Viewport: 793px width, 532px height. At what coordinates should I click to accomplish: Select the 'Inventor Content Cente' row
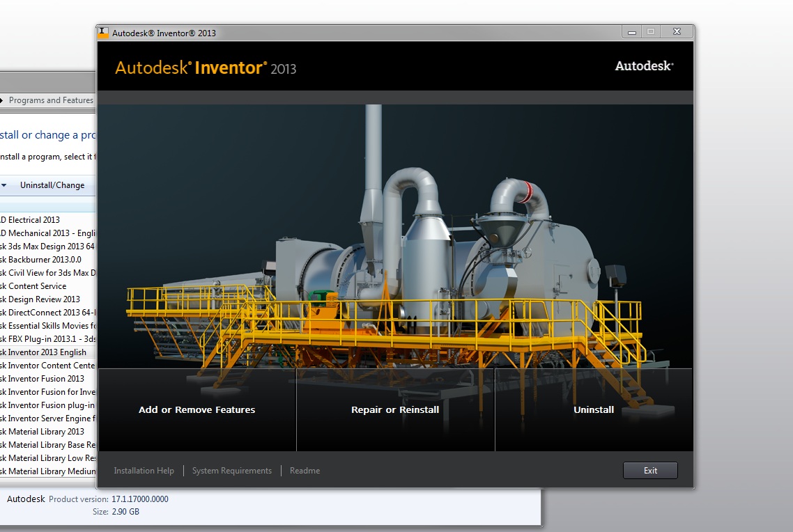[x=47, y=366]
